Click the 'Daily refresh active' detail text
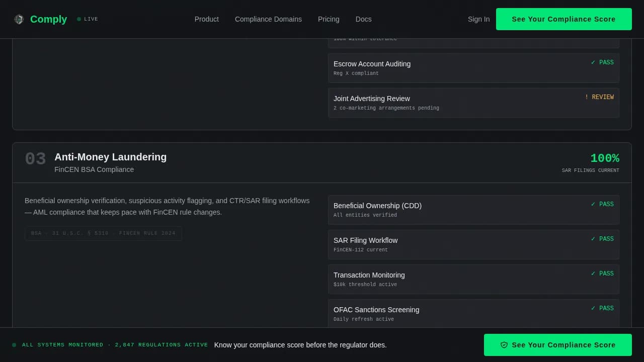The image size is (644, 362). 364,319
